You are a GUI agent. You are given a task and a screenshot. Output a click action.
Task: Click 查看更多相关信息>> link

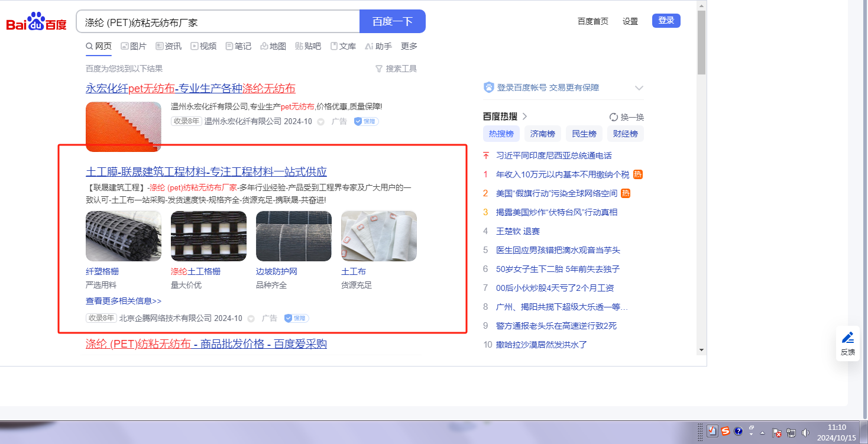(124, 301)
